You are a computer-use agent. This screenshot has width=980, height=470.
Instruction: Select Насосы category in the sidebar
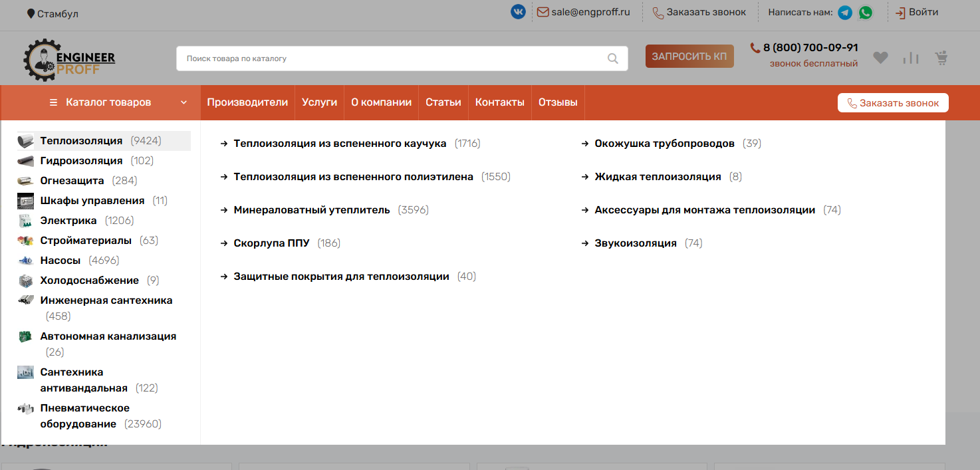coord(61,261)
